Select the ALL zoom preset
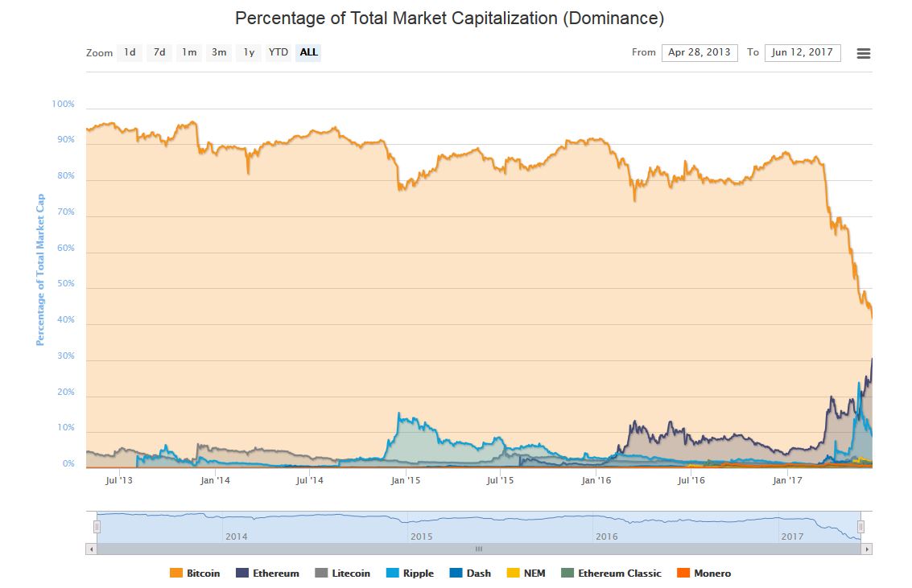 point(308,52)
